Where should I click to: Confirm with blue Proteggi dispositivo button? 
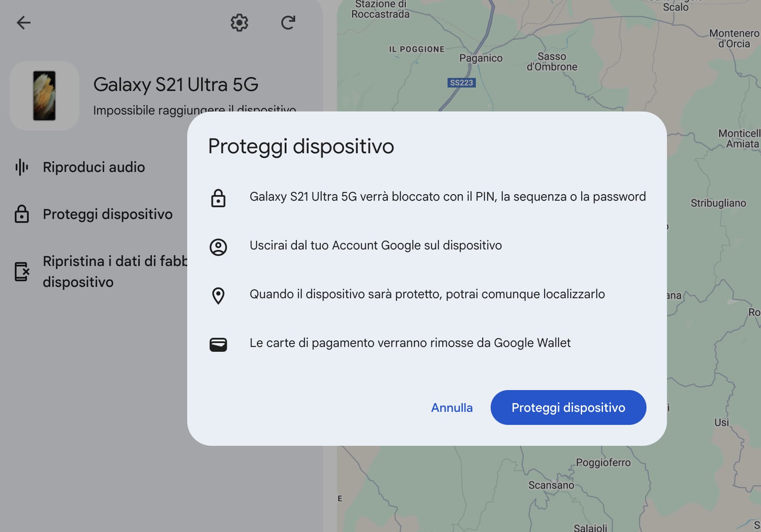click(568, 407)
